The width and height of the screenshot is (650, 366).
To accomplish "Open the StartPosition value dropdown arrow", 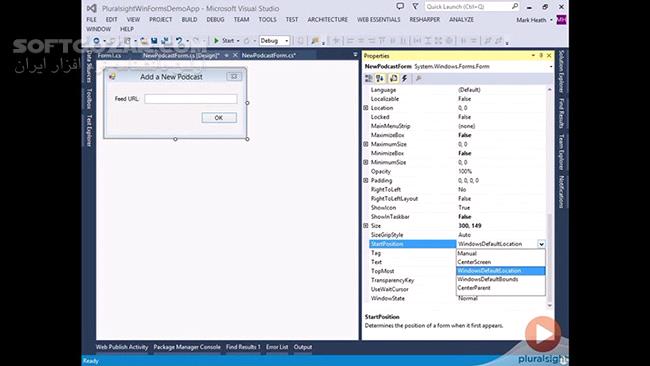I will click(x=541, y=244).
